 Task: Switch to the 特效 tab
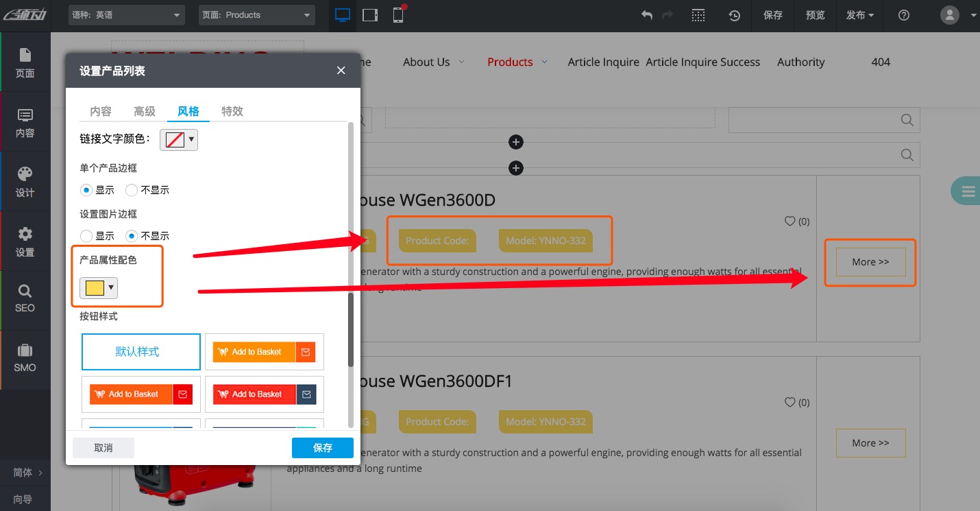tap(232, 111)
